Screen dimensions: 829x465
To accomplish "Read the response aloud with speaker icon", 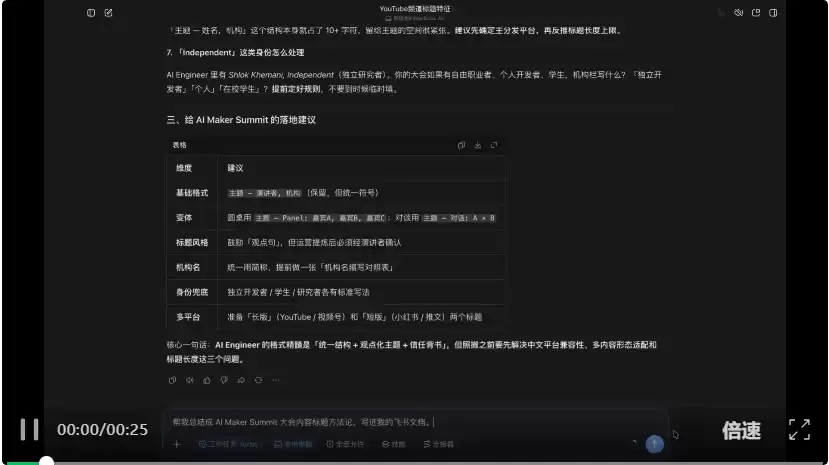I will (x=189, y=380).
